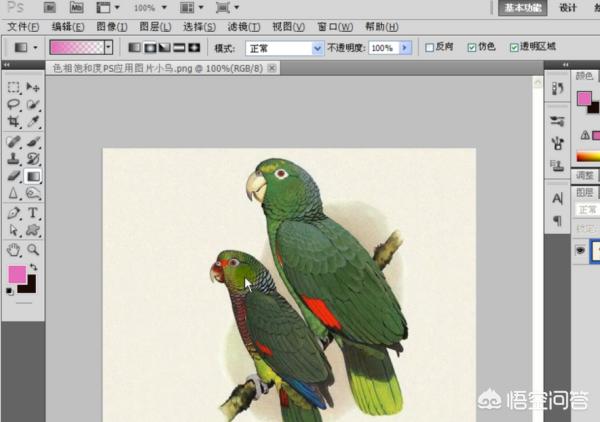Select the Lasso tool

point(14,104)
